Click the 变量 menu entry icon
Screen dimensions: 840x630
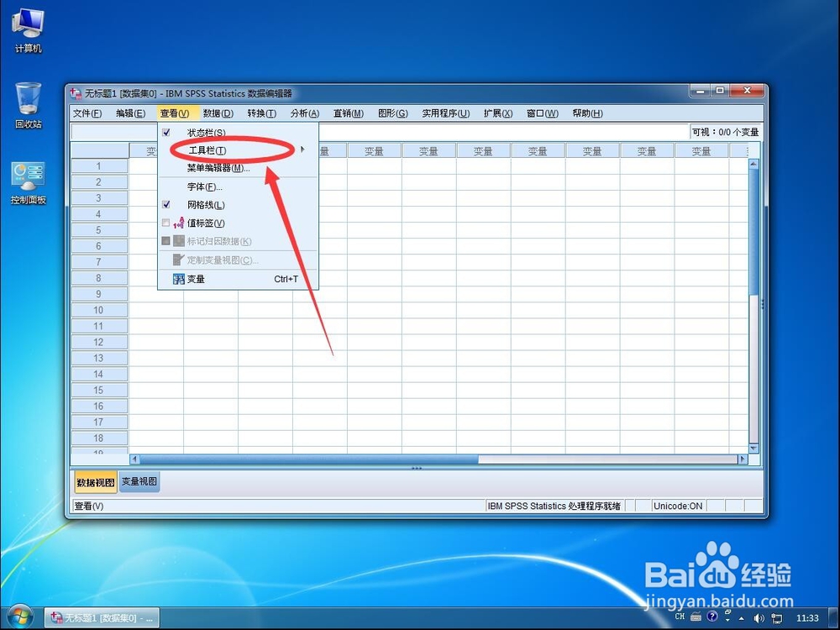(178, 279)
